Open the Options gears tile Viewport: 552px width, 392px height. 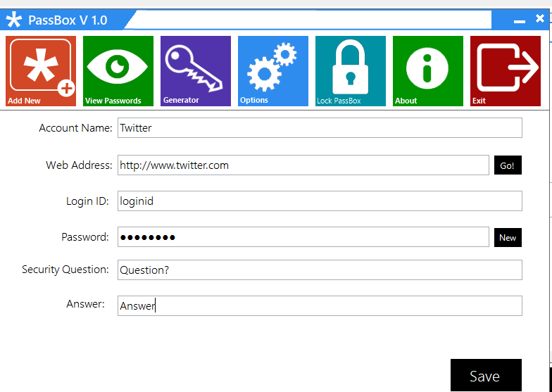tap(273, 70)
